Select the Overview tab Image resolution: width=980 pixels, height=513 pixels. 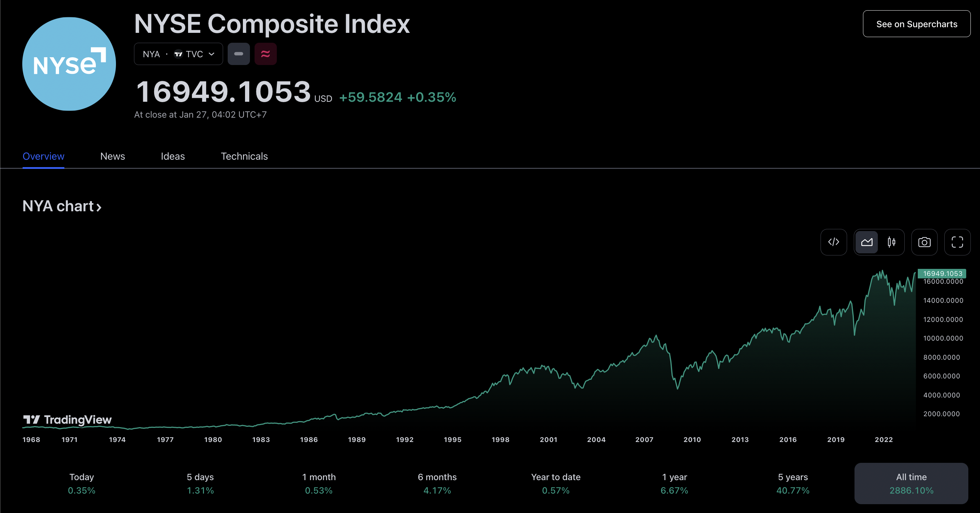pyautogui.click(x=43, y=156)
